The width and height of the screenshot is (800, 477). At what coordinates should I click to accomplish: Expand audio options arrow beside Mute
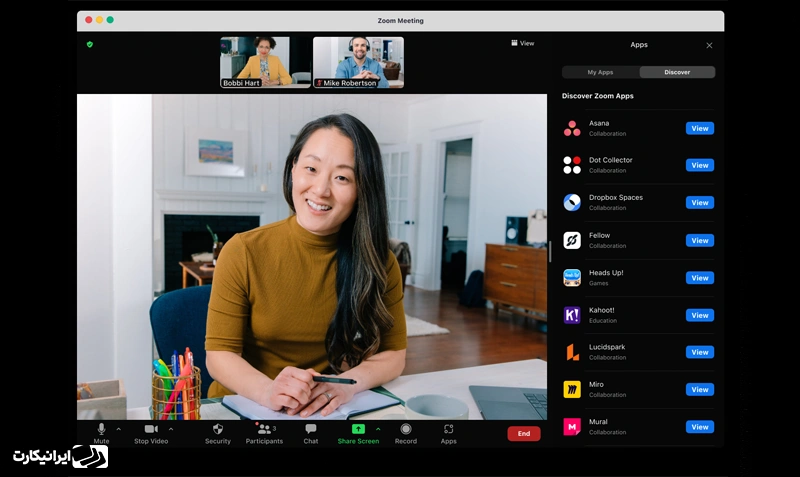pyautogui.click(x=119, y=429)
